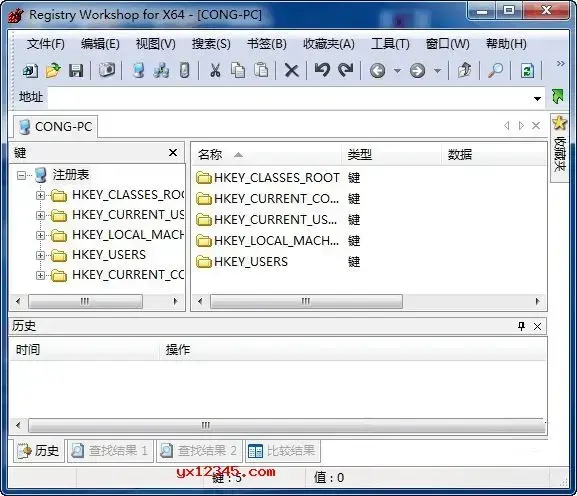Click the undo arrow icon
The image size is (577, 496).
click(x=322, y=70)
